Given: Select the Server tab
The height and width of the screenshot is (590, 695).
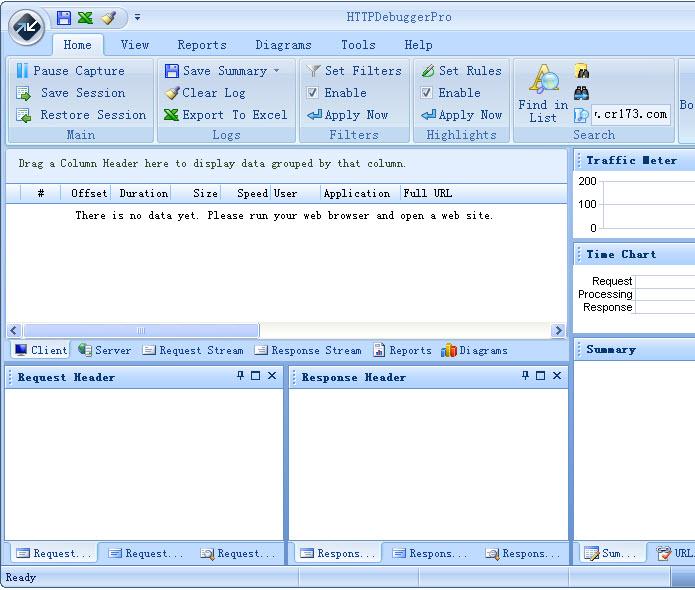Looking at the screenshot, I should [105, 350].
